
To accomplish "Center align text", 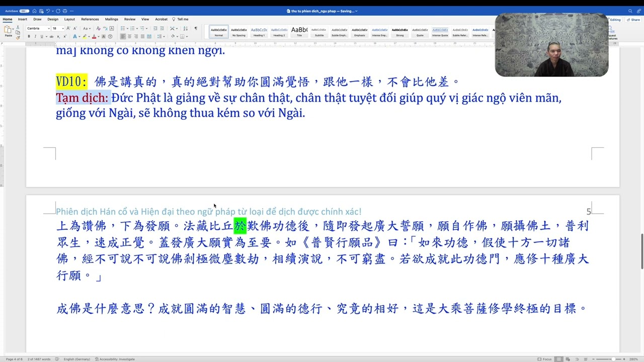I will pos(129,36).
